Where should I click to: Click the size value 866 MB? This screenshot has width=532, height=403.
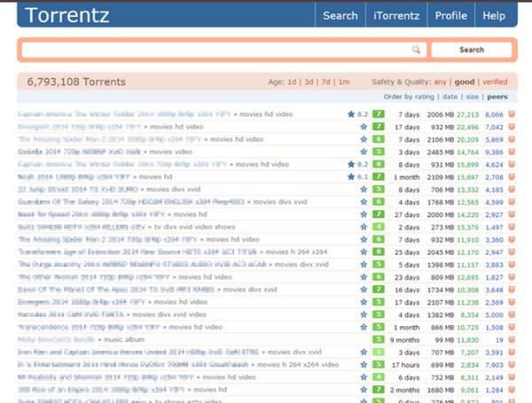point(442,328)
